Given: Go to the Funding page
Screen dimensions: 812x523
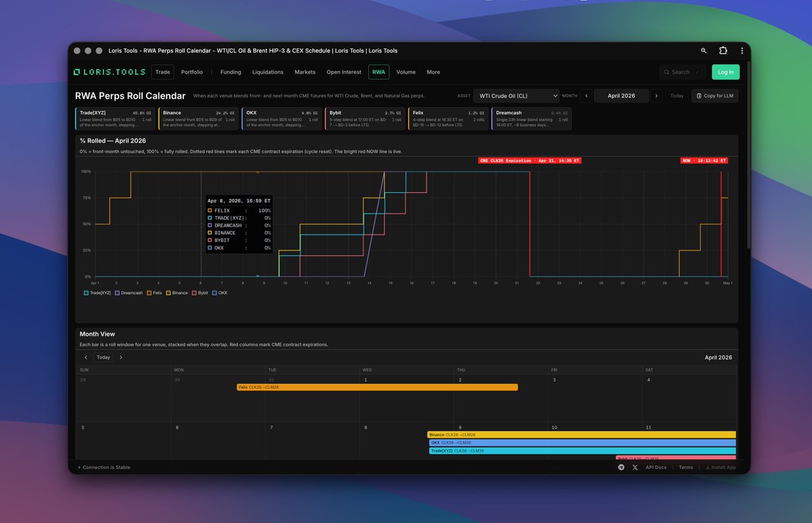Looking at the screenshot, I should click(x=231, y=72).
